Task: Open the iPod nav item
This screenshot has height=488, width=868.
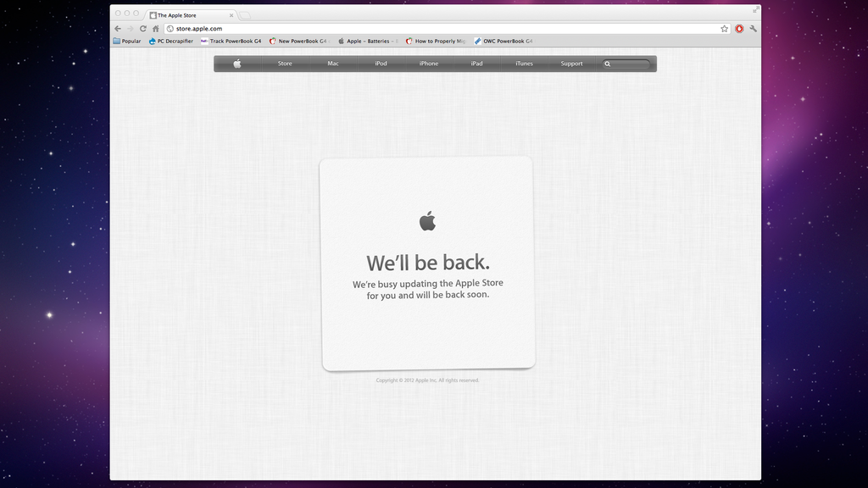Action: pos(381,64)
